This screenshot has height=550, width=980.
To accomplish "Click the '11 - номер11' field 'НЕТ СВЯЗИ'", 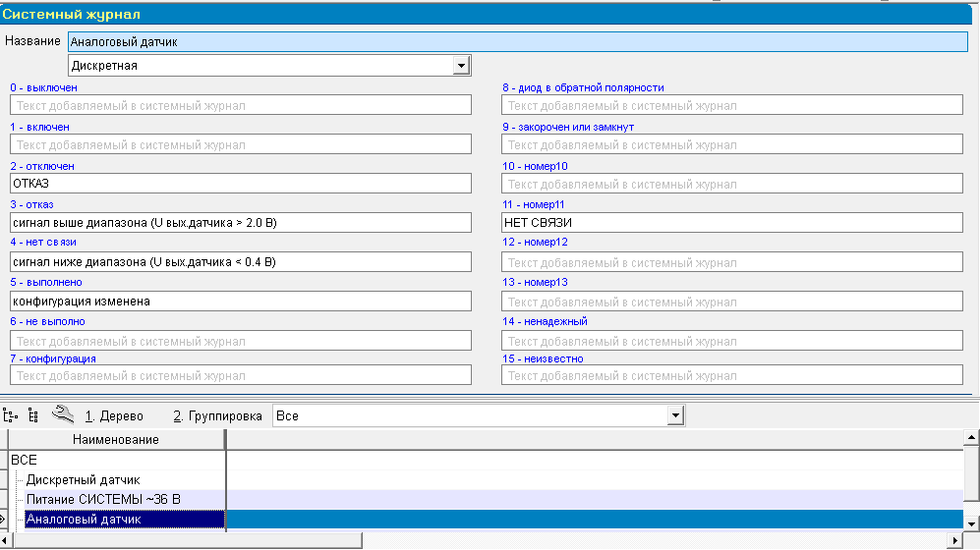I will 731,223.
